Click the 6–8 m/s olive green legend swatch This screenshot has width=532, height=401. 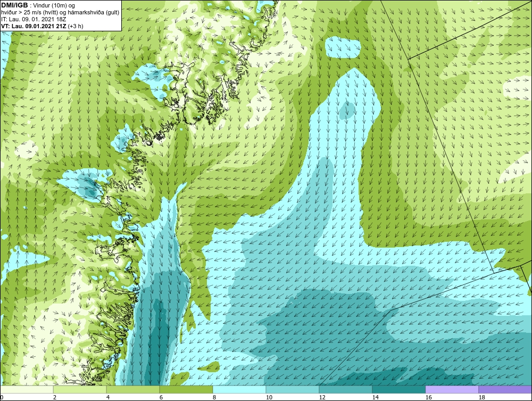[x=186, y=390]
